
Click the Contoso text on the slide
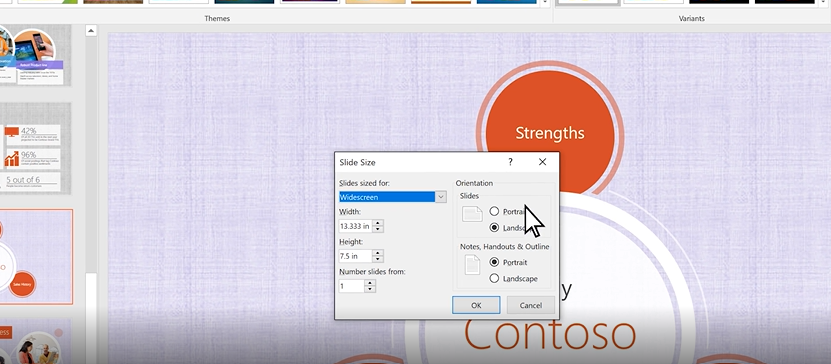coord(550,334)
